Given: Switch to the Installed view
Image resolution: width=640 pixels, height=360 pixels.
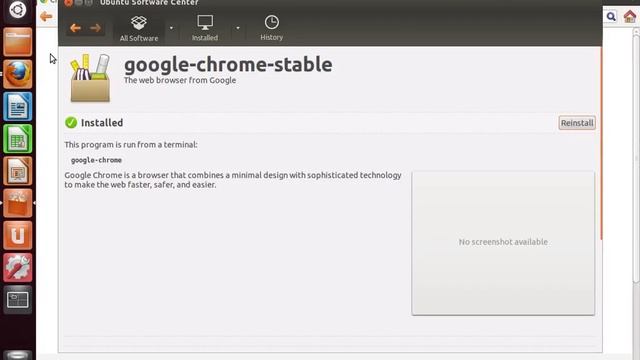Looking at the screenshot, I should (x=204, y=29).
